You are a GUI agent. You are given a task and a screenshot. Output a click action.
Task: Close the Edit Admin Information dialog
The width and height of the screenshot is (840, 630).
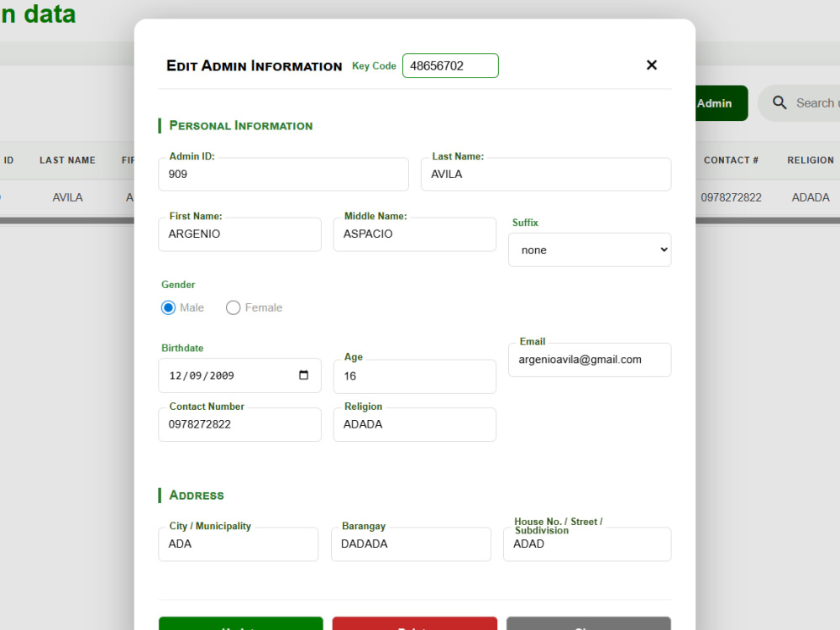[x=652, y=65]
